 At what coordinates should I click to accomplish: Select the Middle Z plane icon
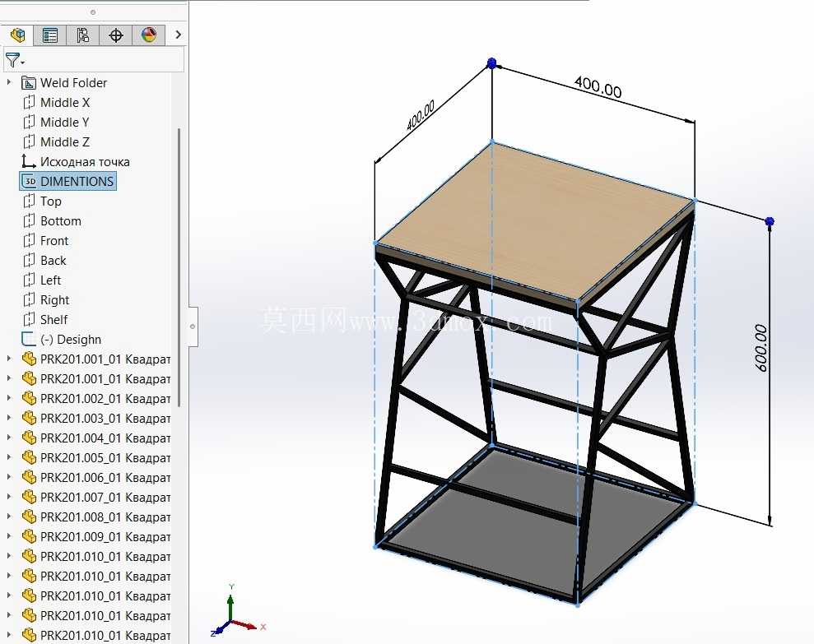coord(29,141)
